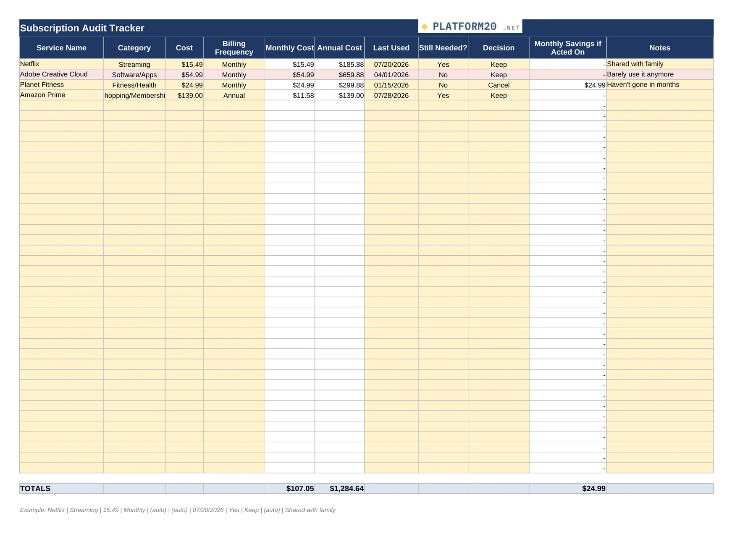Select the Last Used column header
The width and height of the screenshot is (756, 534).
click(x=391, y=48)
